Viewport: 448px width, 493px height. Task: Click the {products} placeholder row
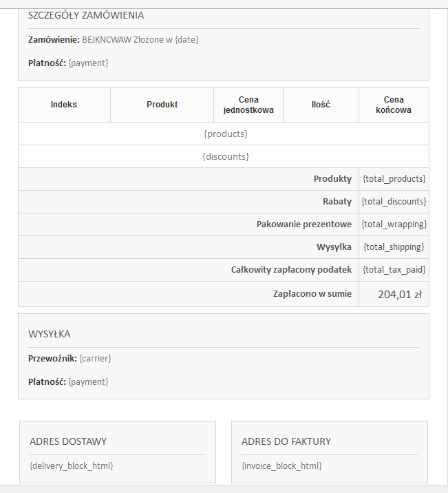(x=224, y=134)
